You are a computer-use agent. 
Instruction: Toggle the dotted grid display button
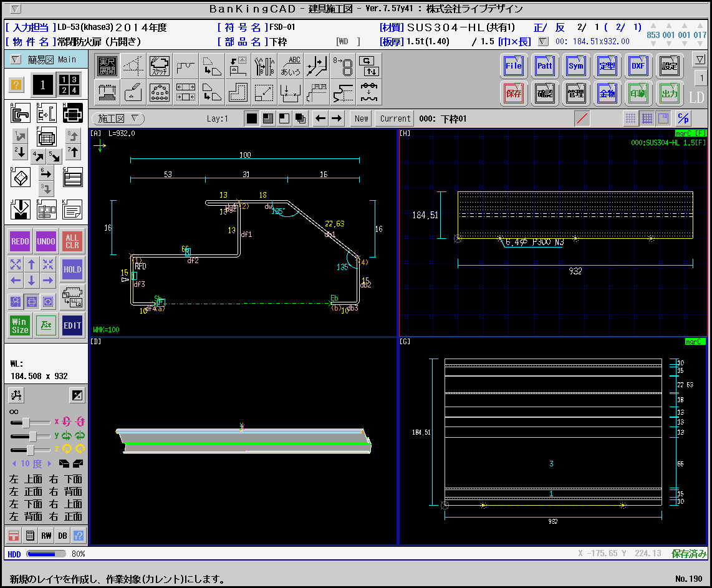pyautogui.click(x=630, y=118)
